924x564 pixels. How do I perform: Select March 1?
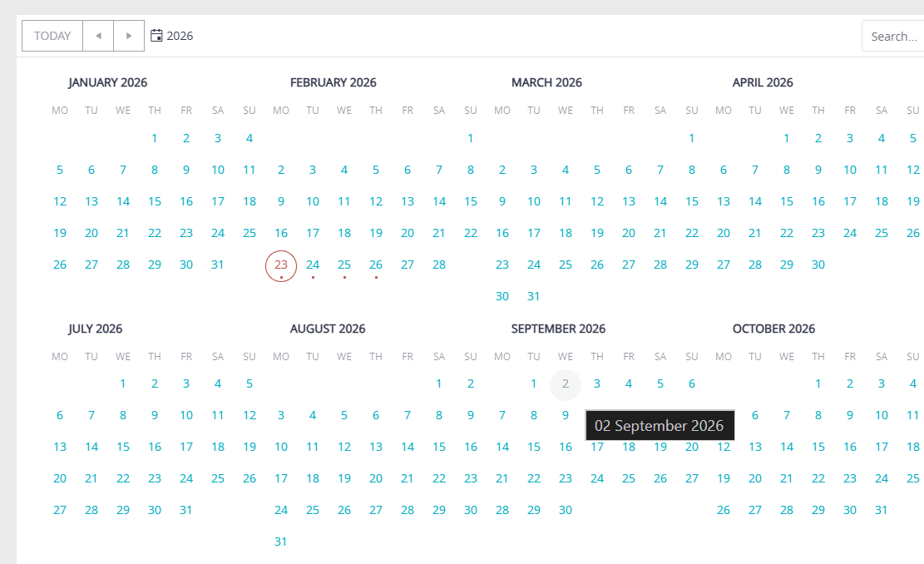coord(692,138)
